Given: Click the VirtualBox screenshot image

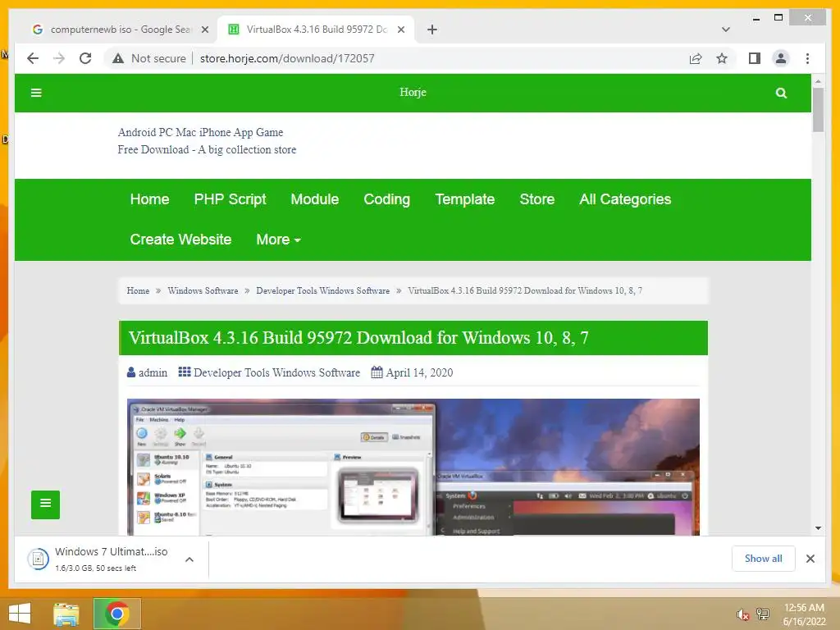Looking at the screenshot, I should (413, 467).
